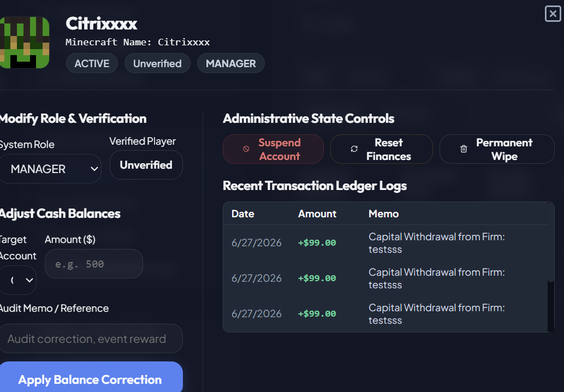The height and width of the screenshot is (392, 564).
Task: Click the MANAGER role badge in header
Action: [x=231, y=63]
